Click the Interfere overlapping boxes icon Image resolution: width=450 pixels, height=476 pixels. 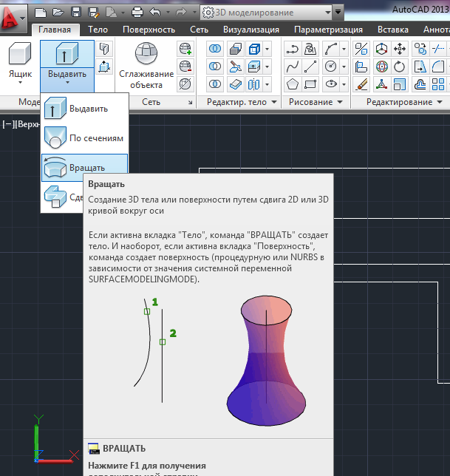click(x=236, y=49)
